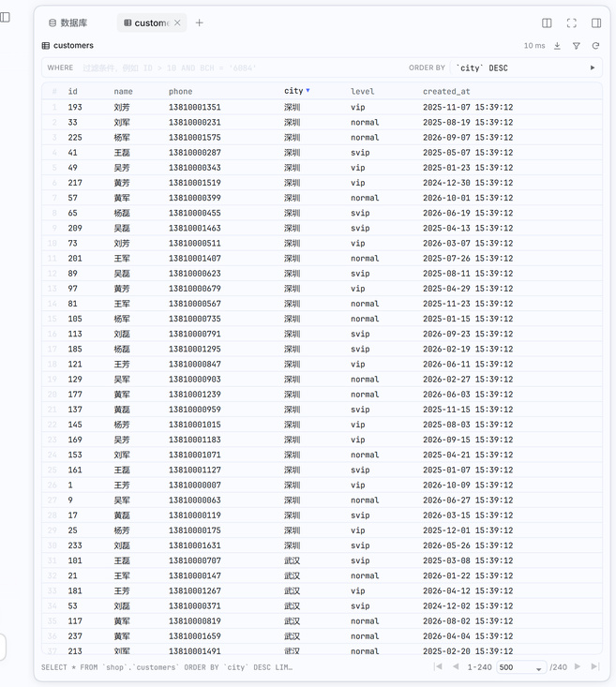Viewport: 616px width, 687px height.
Task: Jump to the last page icon
Action: (595, 666)
